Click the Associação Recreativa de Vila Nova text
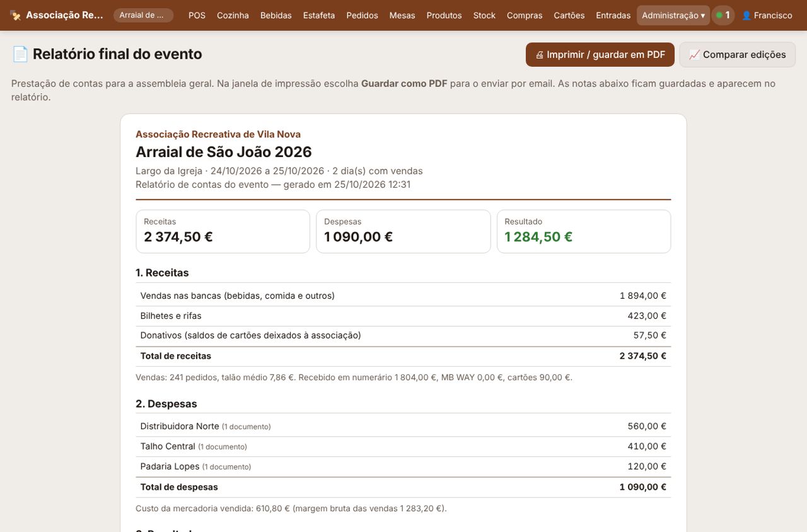The height and width of the screenshot is (532, 807). [218, 134]
